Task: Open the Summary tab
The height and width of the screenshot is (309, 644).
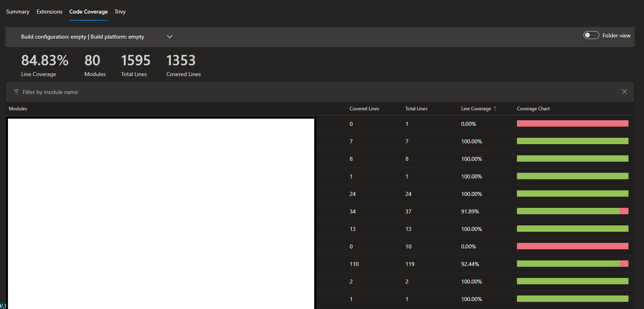Action: pos(18,12)
